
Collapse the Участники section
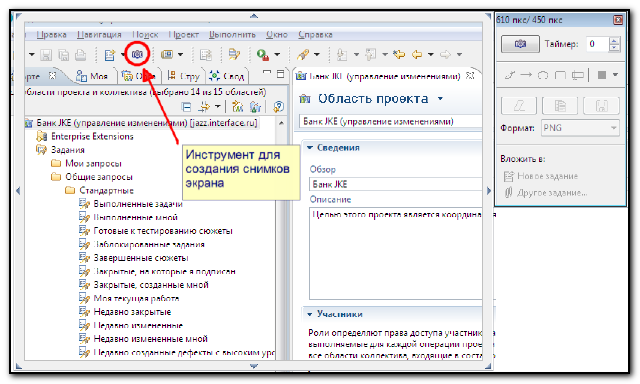[310, 314]
